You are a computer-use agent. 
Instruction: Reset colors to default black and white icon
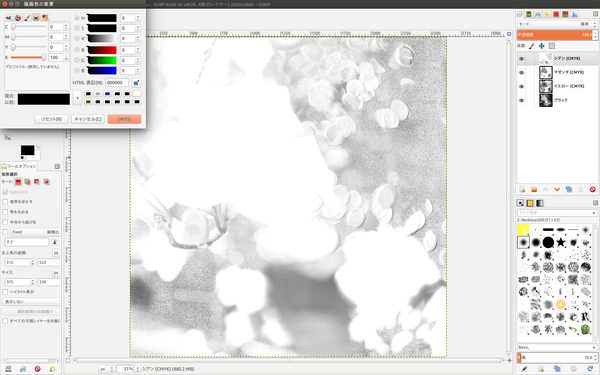22,158
